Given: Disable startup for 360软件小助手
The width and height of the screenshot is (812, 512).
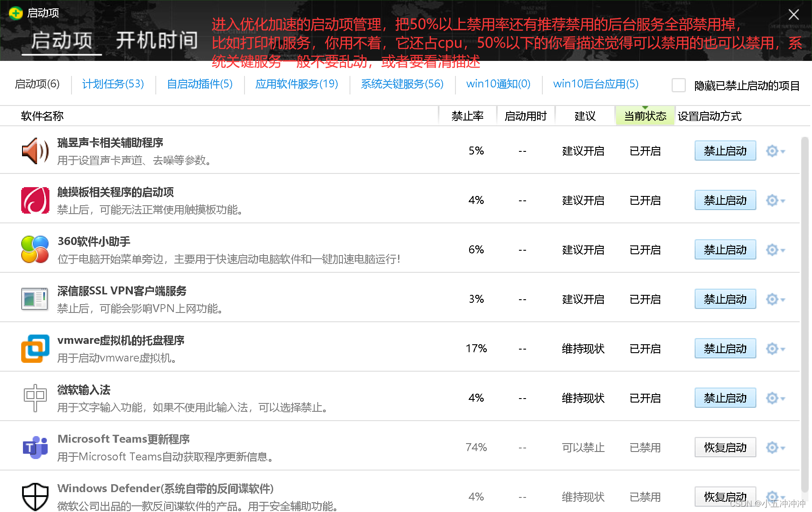Looking at the screenshot, I should point(725,250).
